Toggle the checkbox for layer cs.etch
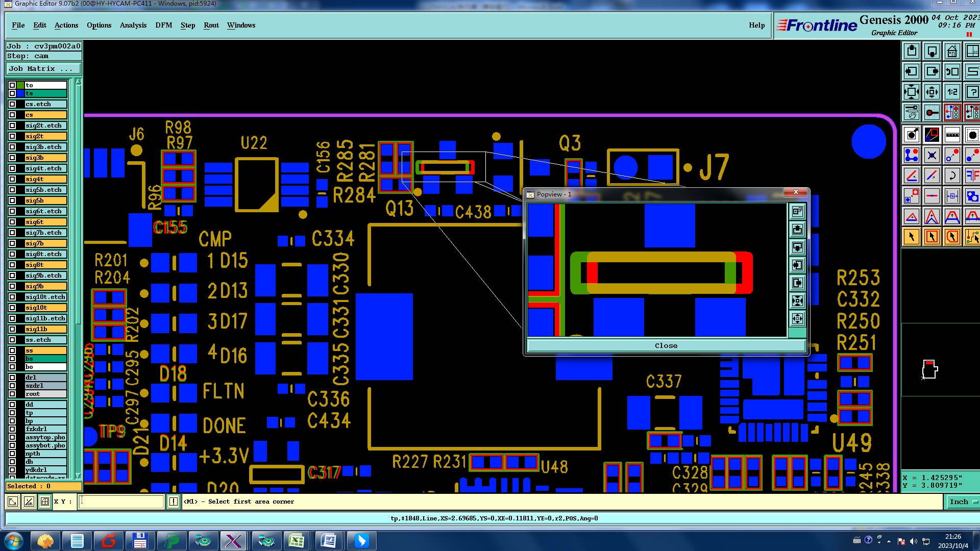 (12, 104)
